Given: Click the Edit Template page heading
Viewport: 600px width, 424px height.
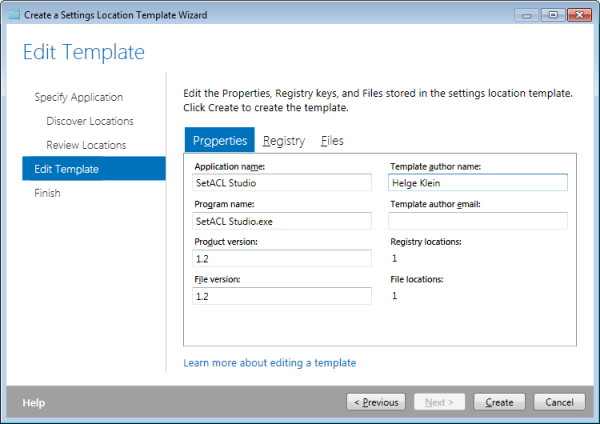Looking at the screenshot, I should pos(84,52).
